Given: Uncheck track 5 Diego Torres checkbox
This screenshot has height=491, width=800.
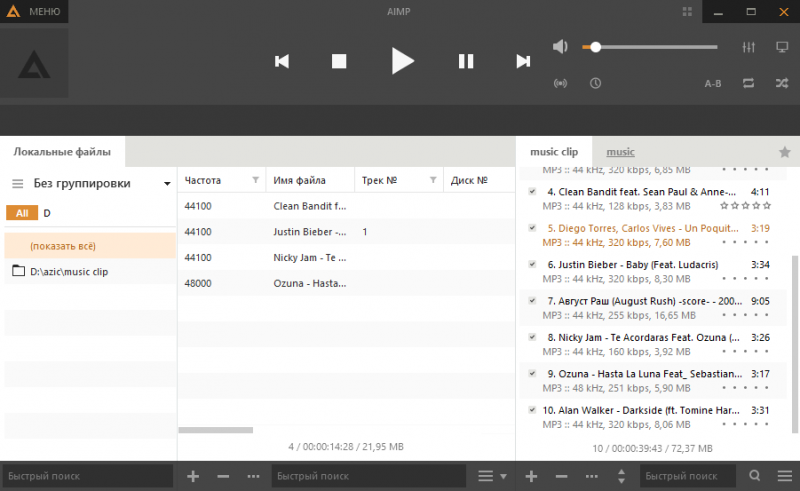Looking at the screenshot, I should pyautogui.click(x=532, y=228).
